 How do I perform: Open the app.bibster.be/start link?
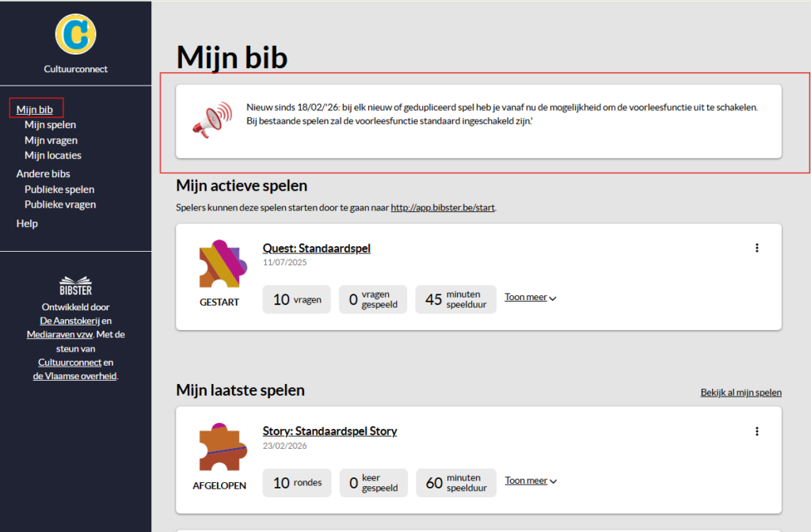tap(443, 207)
